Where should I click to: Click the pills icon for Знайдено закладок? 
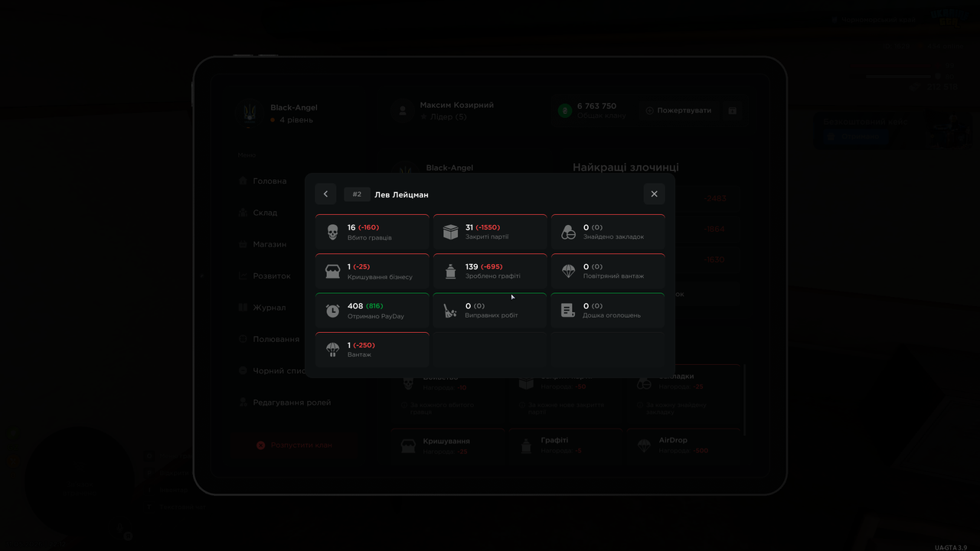coord(568,232)
